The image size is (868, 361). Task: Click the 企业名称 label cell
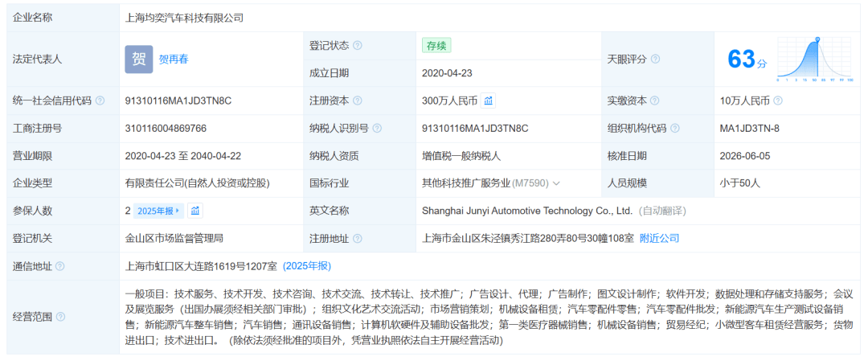[x=63, y=18]
